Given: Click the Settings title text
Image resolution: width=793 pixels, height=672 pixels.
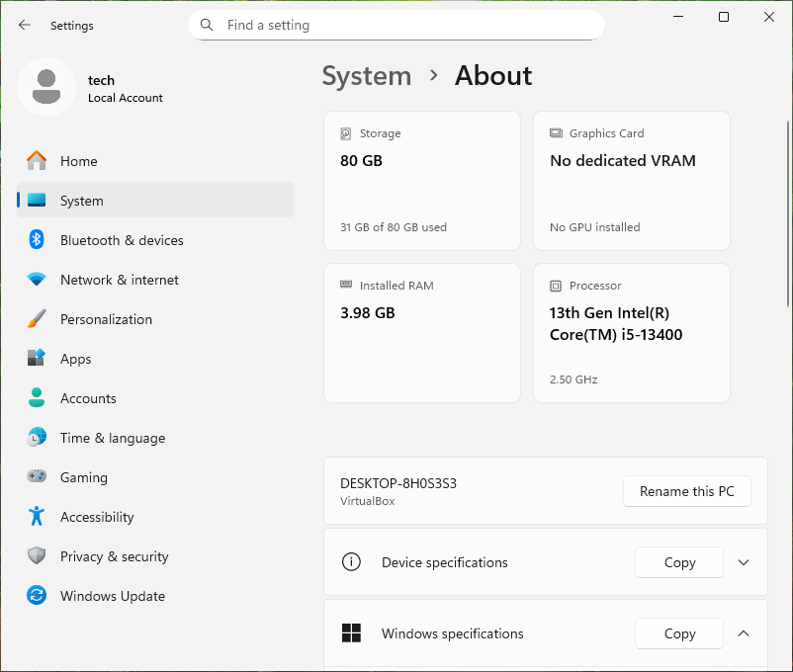Looking at the screenshot, I should [72, 26].
